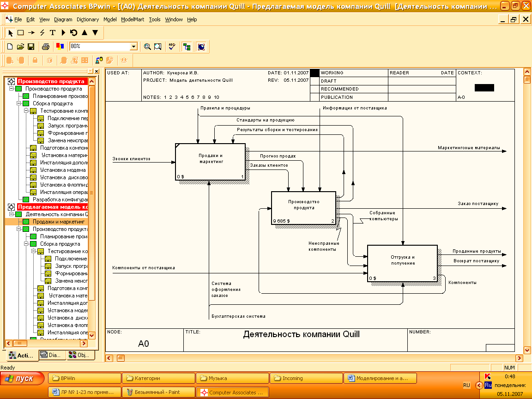The height and width of the screenshot is (399, 532).
Task: Select the Text tool
Action: 53,33
